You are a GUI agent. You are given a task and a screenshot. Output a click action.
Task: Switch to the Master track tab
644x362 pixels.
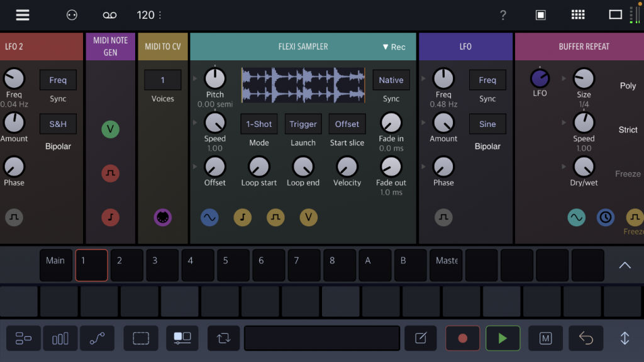(446, 265)
